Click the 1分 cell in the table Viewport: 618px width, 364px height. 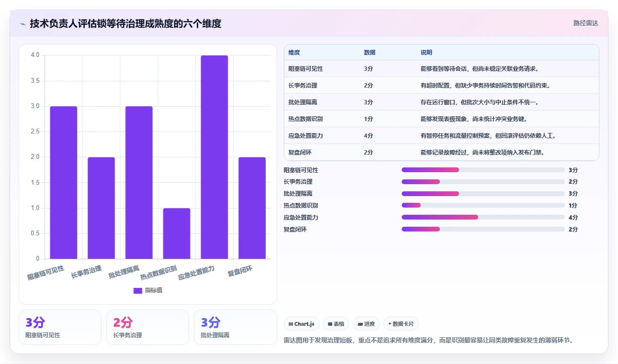[x=368, y=119]
